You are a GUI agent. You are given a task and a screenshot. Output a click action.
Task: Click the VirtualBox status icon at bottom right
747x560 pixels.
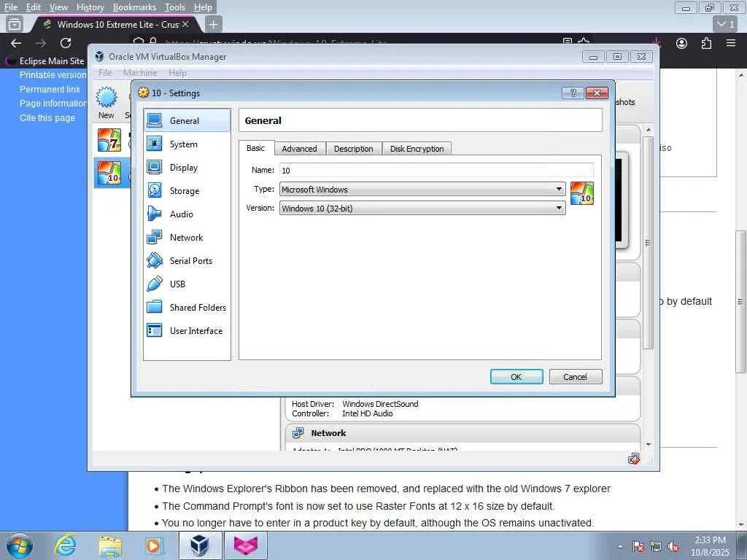pyautogui.click(x=634, y=459)
